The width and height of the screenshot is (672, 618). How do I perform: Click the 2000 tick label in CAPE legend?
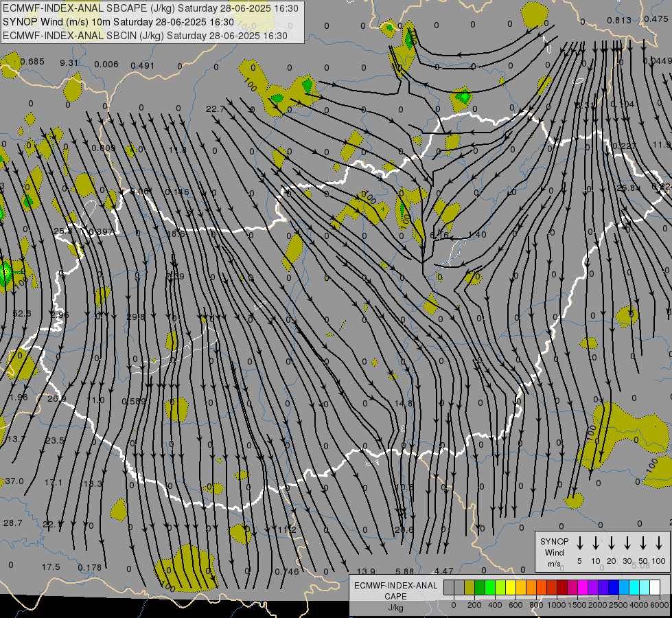pos(598,605)
